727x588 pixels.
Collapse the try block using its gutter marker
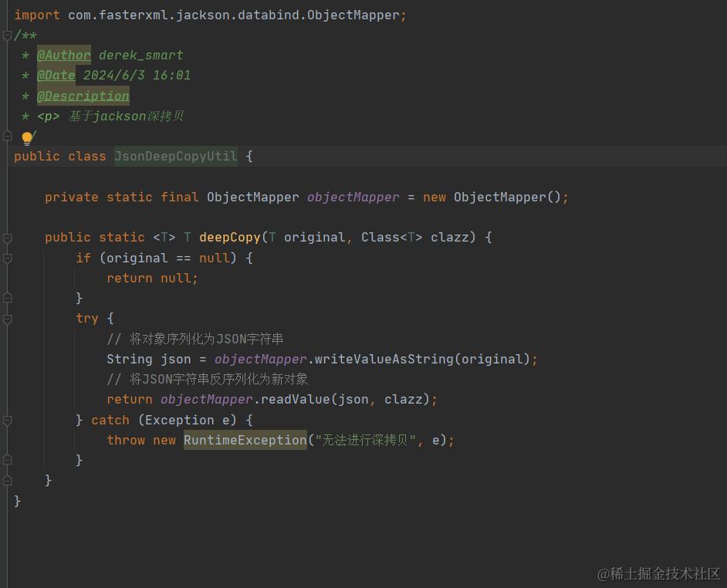pos(7,319)
